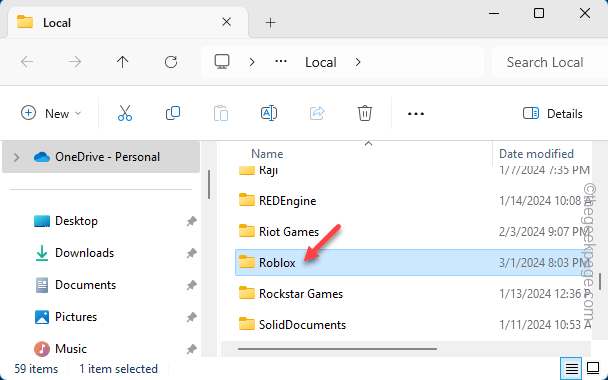Open Music in the navigation pane

point(71,349)
